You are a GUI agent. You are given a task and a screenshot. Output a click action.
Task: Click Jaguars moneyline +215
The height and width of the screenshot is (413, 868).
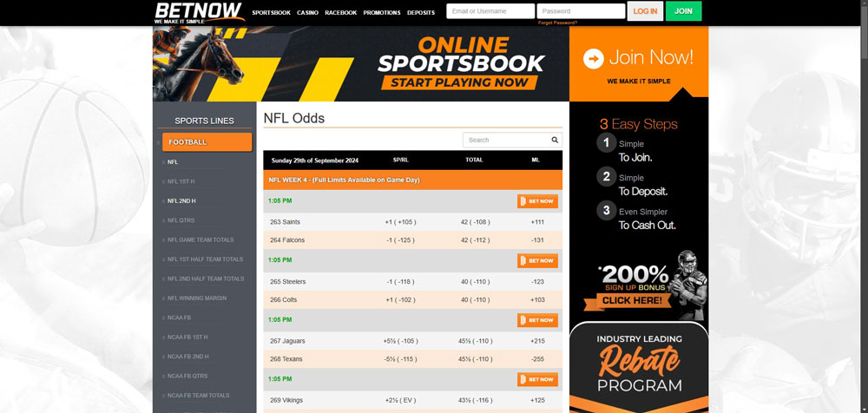pos(537,341)
